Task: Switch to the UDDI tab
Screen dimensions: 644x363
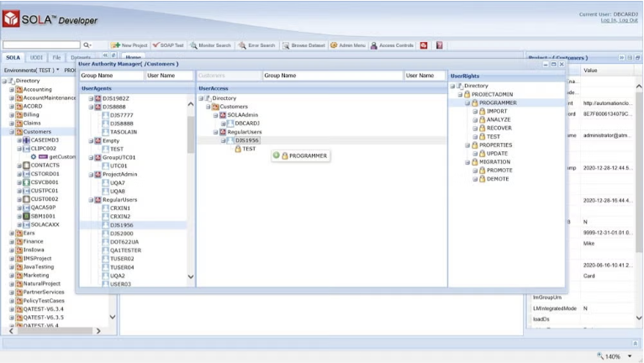Action: (36, 57)
